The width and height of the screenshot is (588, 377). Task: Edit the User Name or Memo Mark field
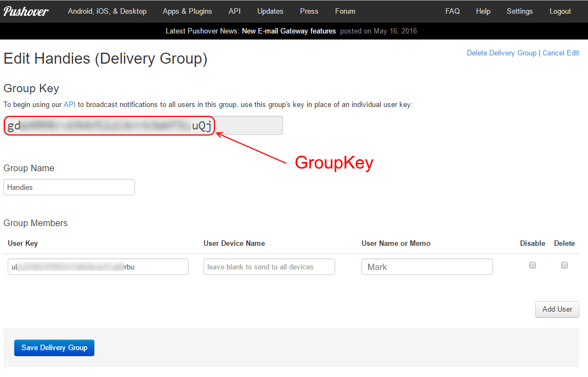coord(427,267)
